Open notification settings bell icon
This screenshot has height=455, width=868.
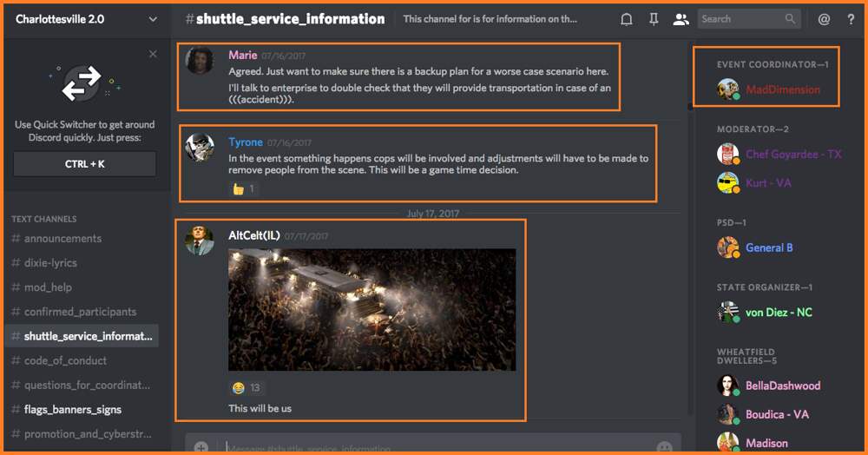point(626,19)
